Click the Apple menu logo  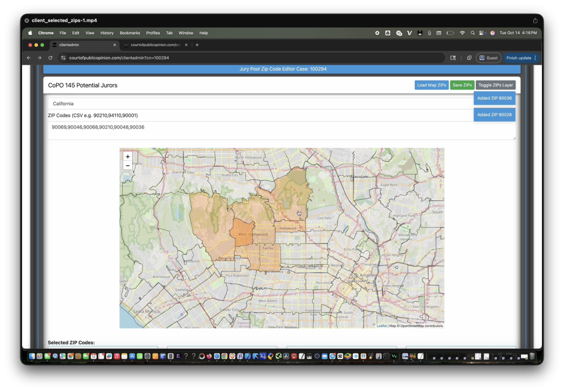tap(30, 32)
